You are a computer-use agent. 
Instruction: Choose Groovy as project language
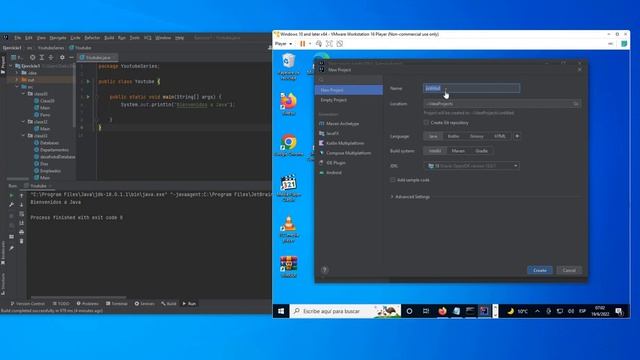476,136
